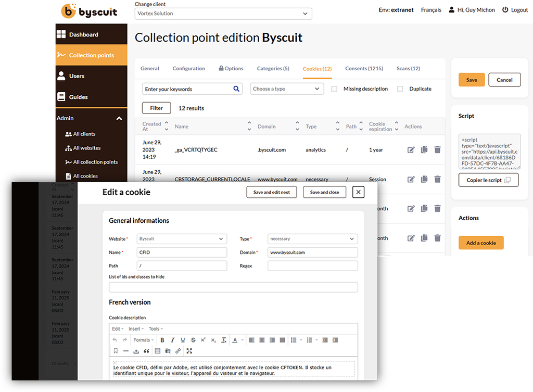Open the Scans (12) tab

point(408,68)
